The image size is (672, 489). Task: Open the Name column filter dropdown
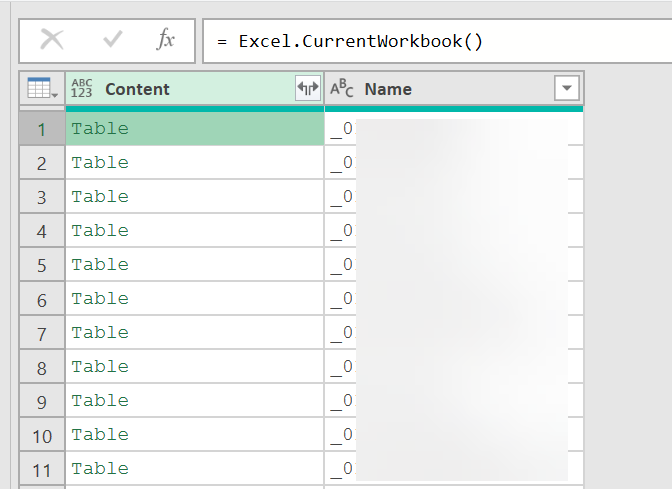click(567, 89)
